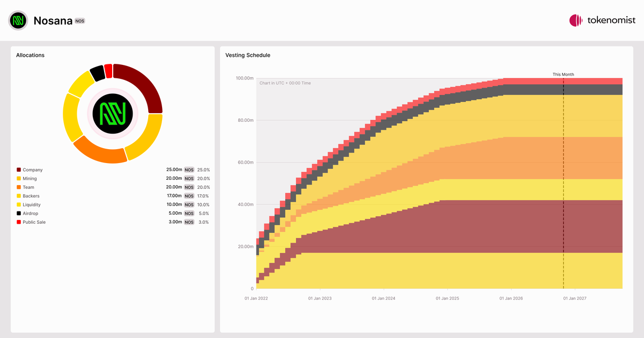Click the 40.00m y-axis label
The width and height of the screenshot is (644, 338).
246,204
